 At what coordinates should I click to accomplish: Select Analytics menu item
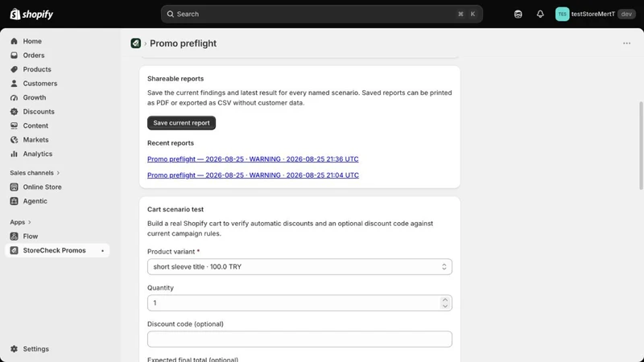(37, 154)
